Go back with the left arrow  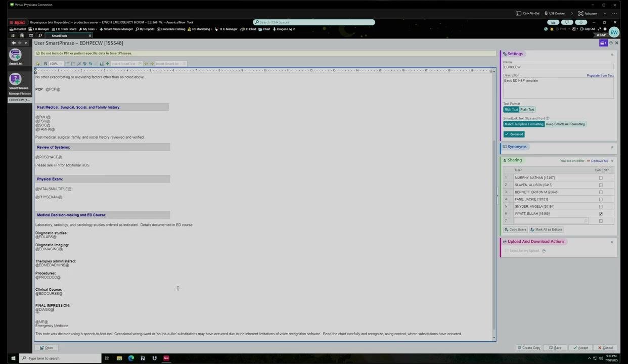14,43
